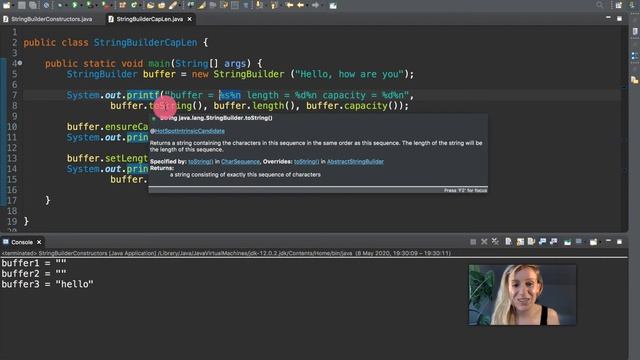Click the Open Perspective icon top right
Image resolution: width=640 pixels, height=360 pixels.
coord(619,5)
